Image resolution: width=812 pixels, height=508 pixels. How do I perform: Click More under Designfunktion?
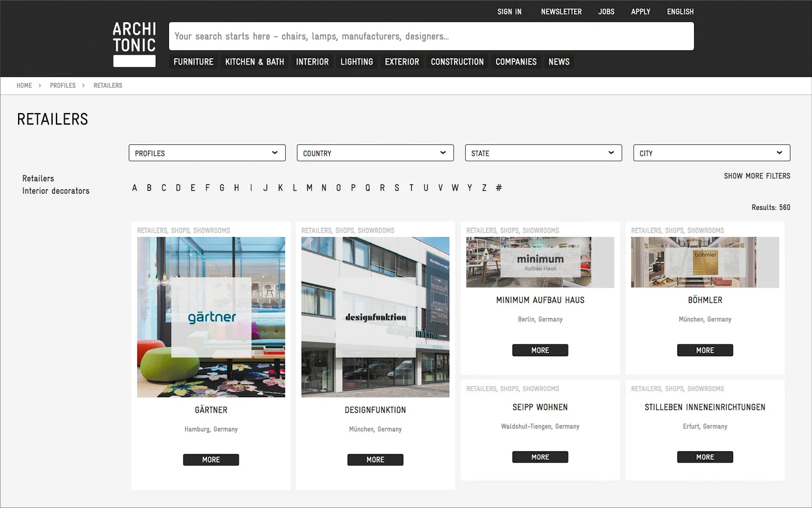tap(375, 460)
